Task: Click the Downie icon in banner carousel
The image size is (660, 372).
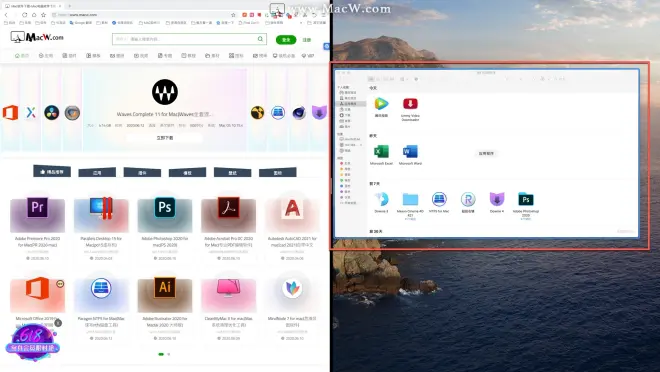Action: point(319,113)
